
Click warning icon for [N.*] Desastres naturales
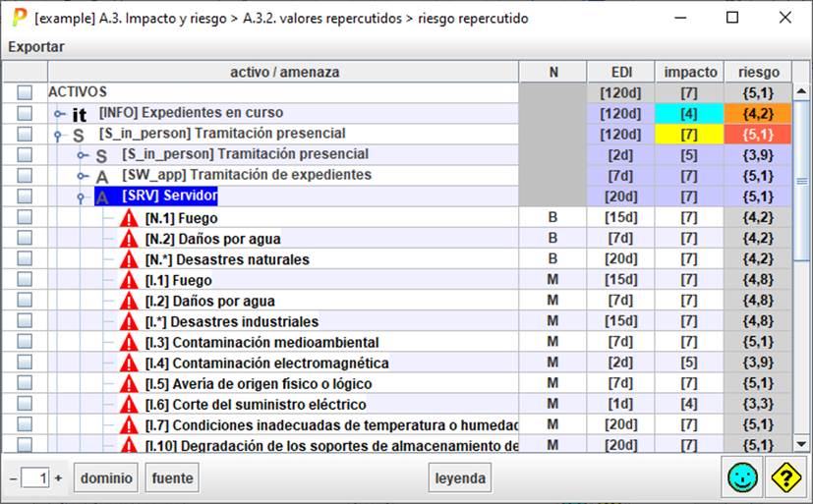[x=130, y=259]
